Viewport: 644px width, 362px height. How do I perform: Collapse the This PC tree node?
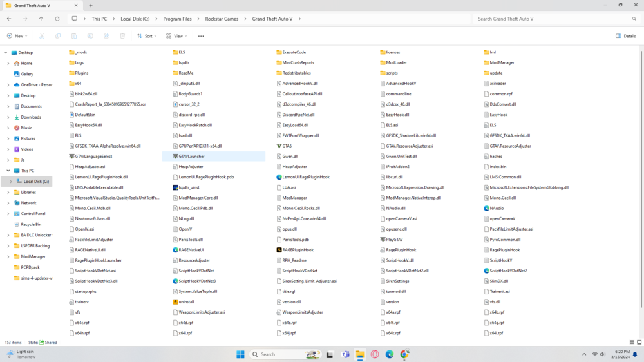click(8, 171)
